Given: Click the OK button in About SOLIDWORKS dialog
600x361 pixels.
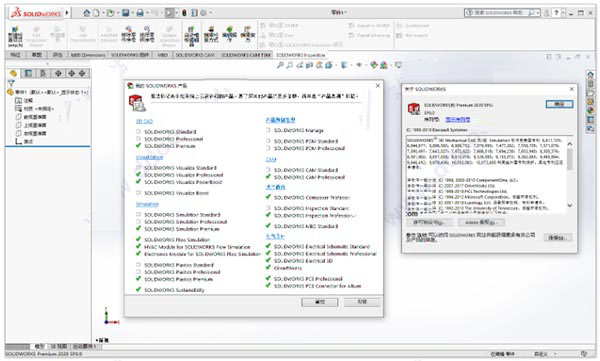Looking at the screenshot, I should (559, 104).
